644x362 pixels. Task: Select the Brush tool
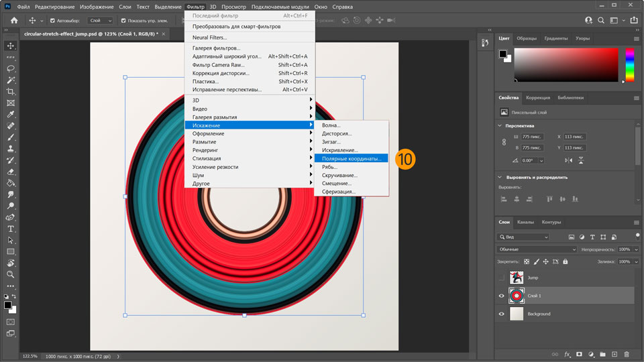[11, 137]
